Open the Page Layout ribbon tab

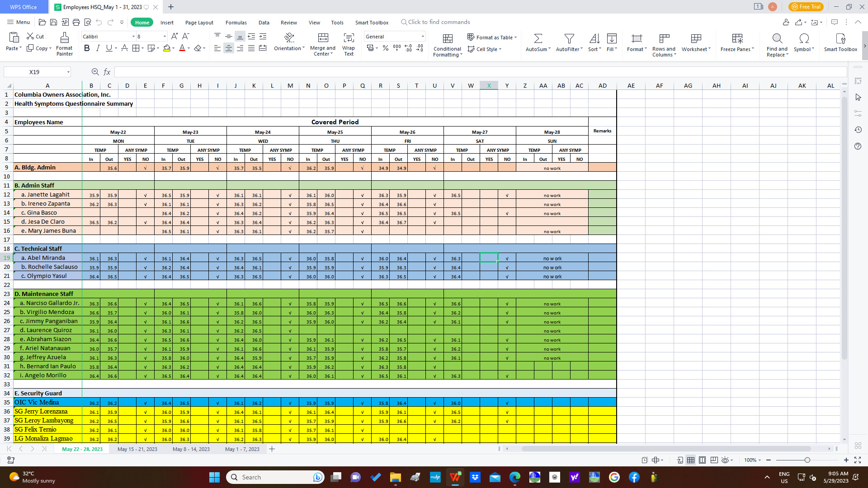point(199,23)
